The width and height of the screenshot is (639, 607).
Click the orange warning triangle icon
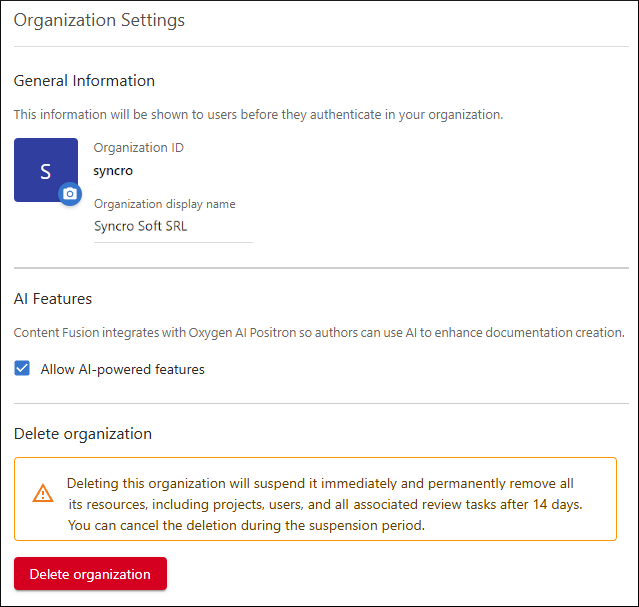tap(43, 493)
